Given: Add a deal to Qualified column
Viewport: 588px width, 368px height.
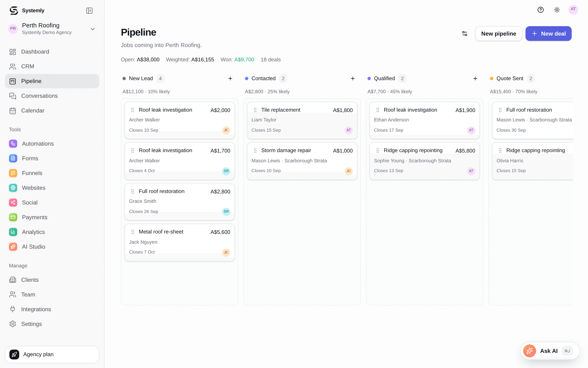Looking at the screenshot, I should pyautogui.click(x=475, y=78).
